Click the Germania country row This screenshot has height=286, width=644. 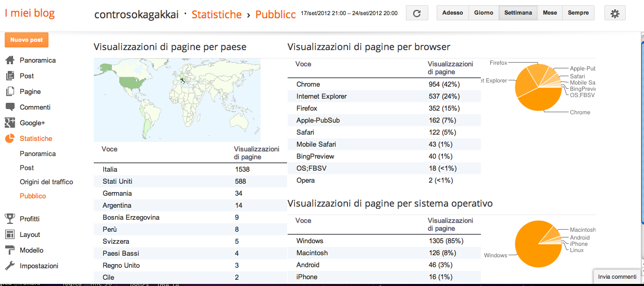pyautogui.click(x=190, y=193)
